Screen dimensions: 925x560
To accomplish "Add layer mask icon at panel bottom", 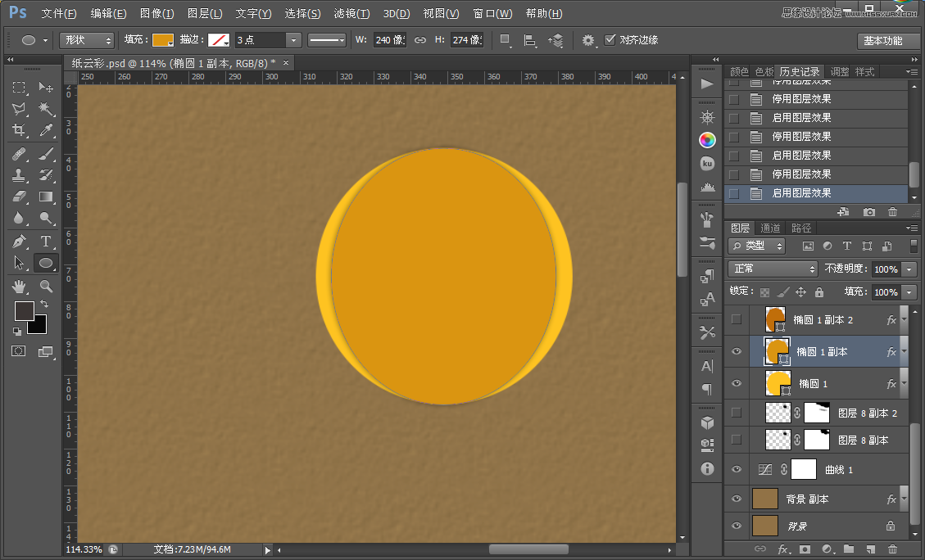I will coord(805,549).
